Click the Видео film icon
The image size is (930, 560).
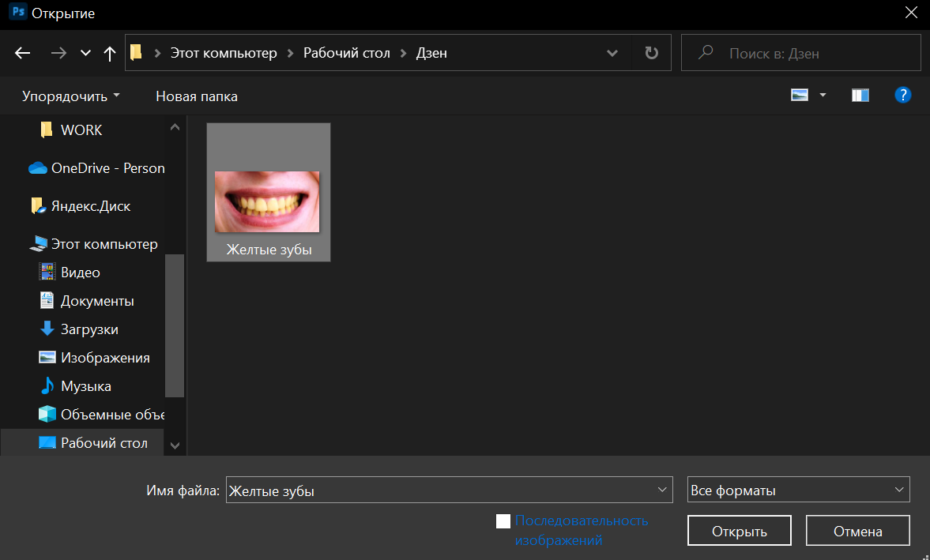47,272
